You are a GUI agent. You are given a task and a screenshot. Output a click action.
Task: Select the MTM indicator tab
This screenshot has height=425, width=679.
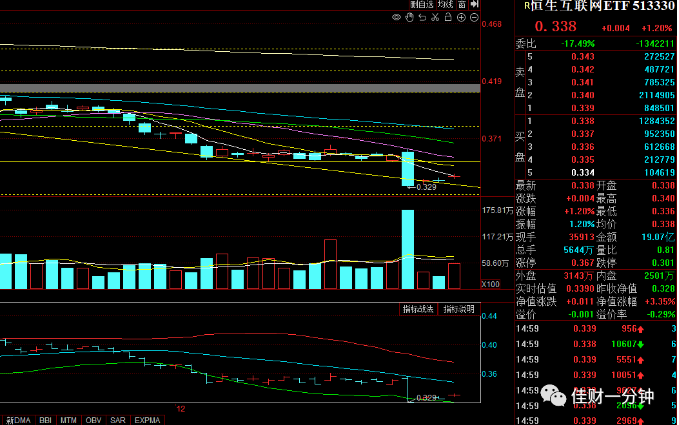pos(68,420)
